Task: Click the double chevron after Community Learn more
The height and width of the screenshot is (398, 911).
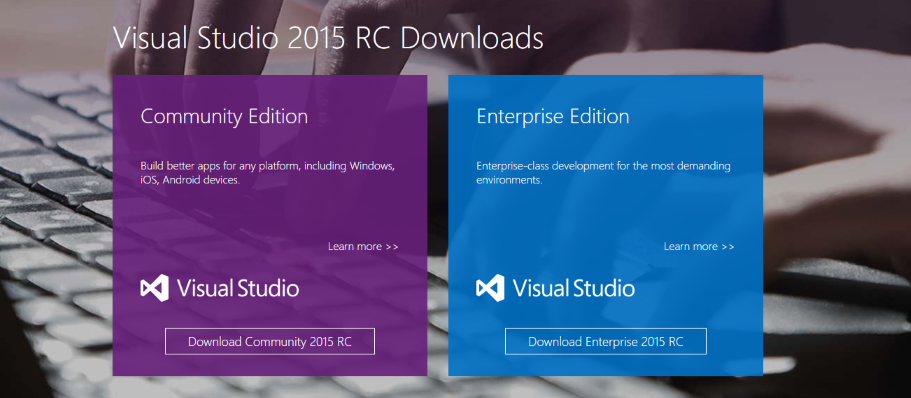Action: click(x=392, y=247)
